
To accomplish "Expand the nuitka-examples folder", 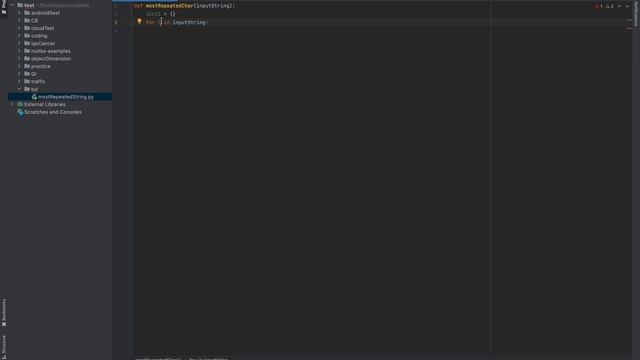I will pos(19,51).
